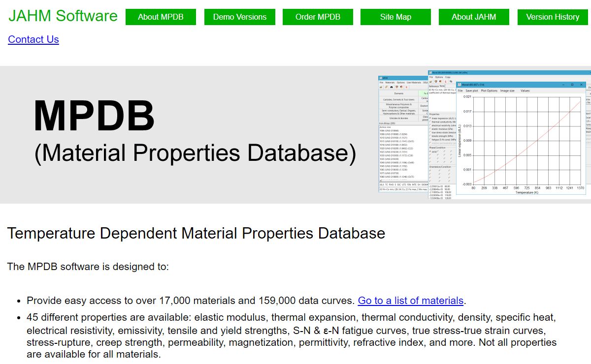This screenshot has height=364, width=591.
Task: Click the '45 different properties are available' bullet
Action: pos(292,335)
